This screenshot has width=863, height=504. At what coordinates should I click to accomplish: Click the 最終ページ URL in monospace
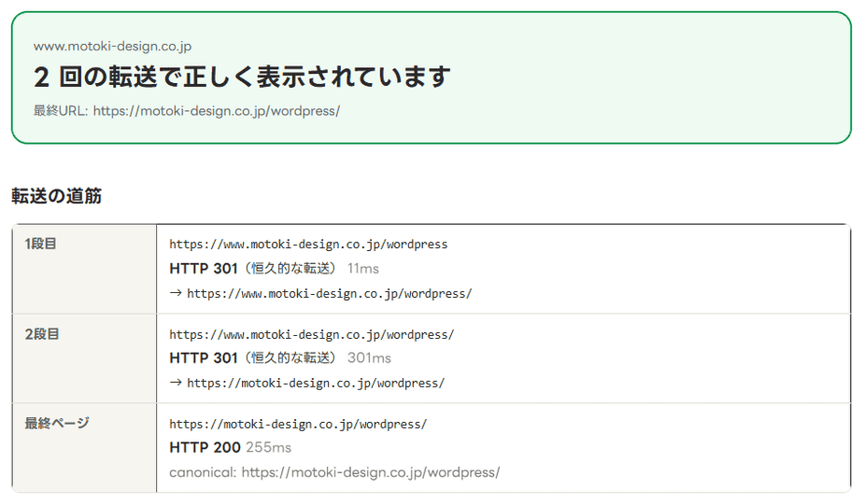(x=298, y=425)
